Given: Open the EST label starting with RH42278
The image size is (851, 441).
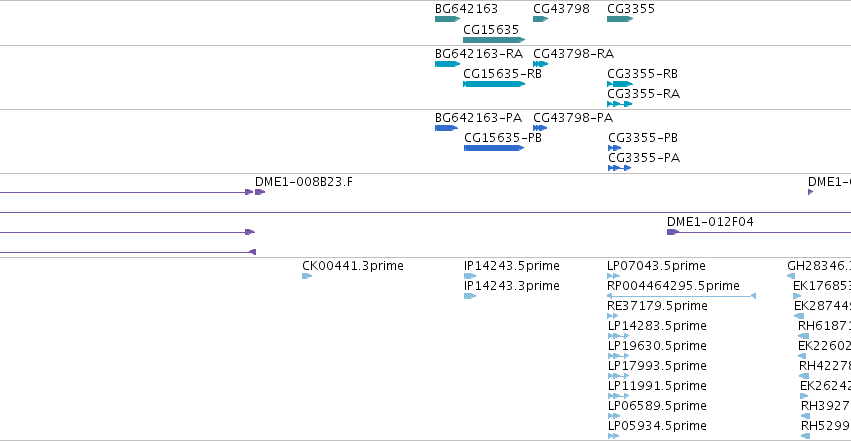Looking at the screenshot, I should (x=825, y=366).
